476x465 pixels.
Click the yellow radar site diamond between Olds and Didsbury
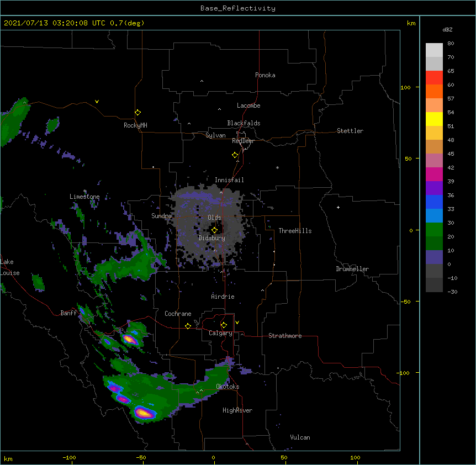(214, 230)
